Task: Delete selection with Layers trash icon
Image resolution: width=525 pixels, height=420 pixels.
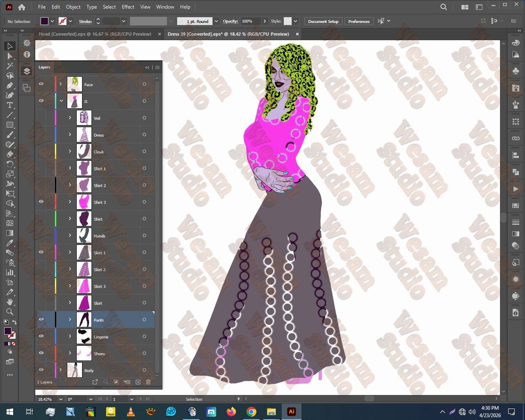Action: click(148, 382)
